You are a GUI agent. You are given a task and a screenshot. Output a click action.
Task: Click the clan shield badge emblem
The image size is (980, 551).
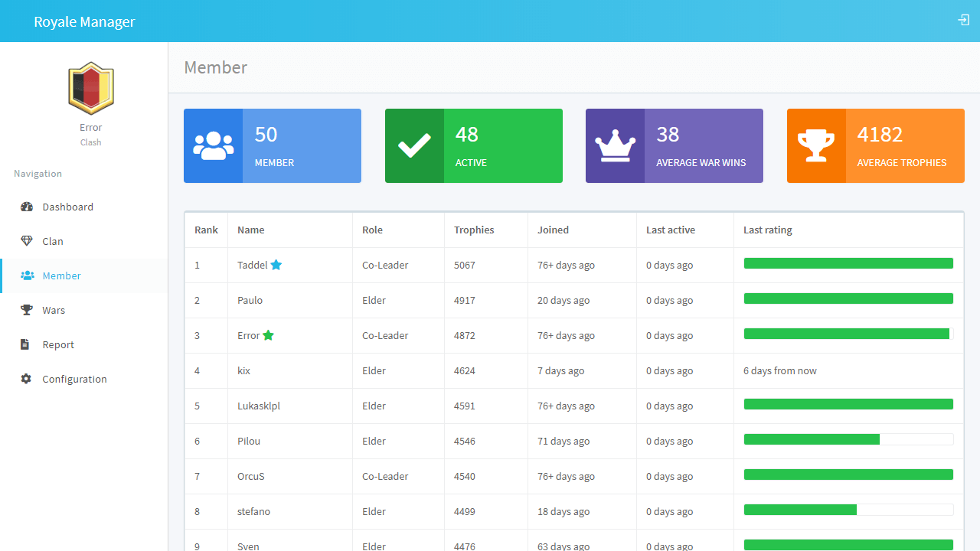[91, 88]
